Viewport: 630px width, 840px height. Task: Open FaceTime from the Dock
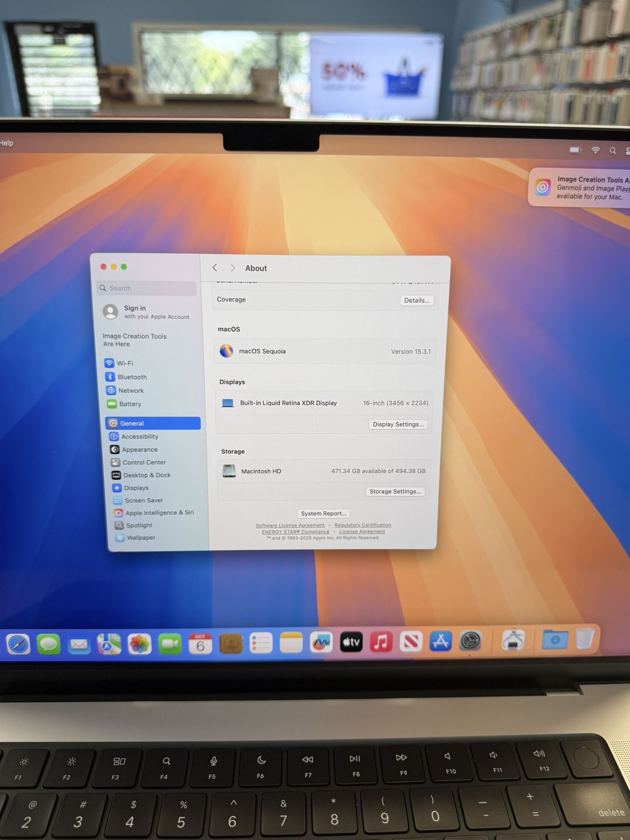(x=170, y=644)
